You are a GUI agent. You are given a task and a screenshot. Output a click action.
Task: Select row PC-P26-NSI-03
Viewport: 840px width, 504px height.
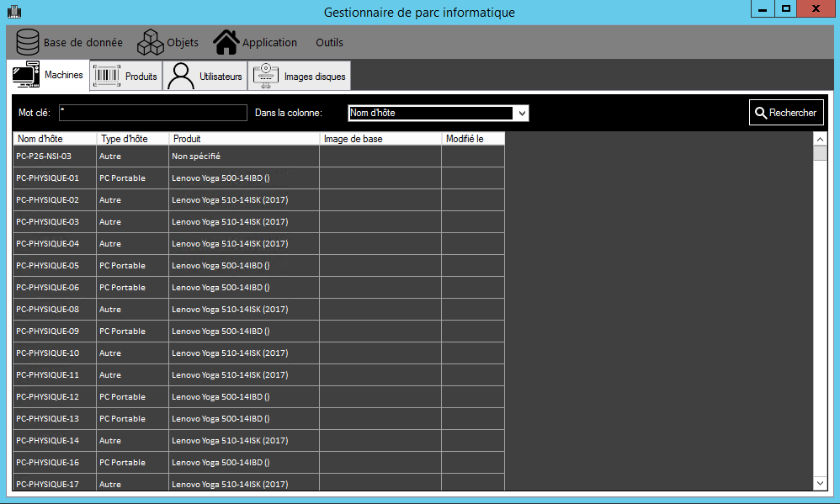(258, 156)
